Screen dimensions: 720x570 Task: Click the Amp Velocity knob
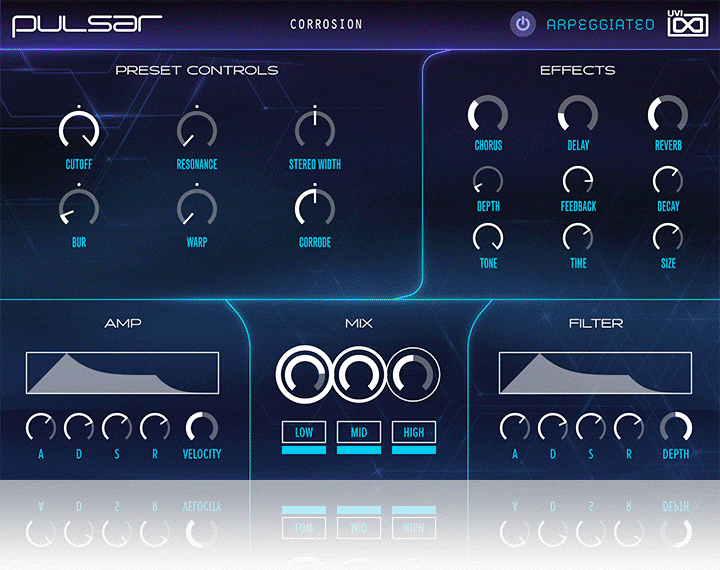click(x=202, y=428)
